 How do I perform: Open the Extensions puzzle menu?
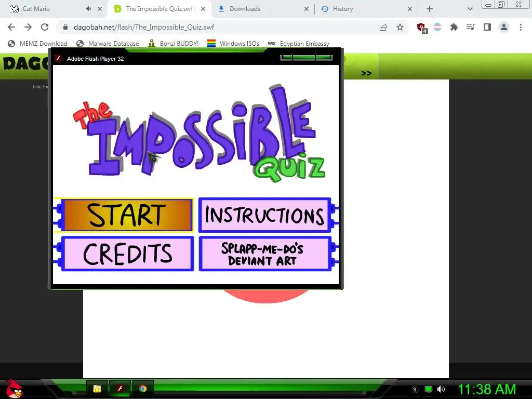point(454,27)
